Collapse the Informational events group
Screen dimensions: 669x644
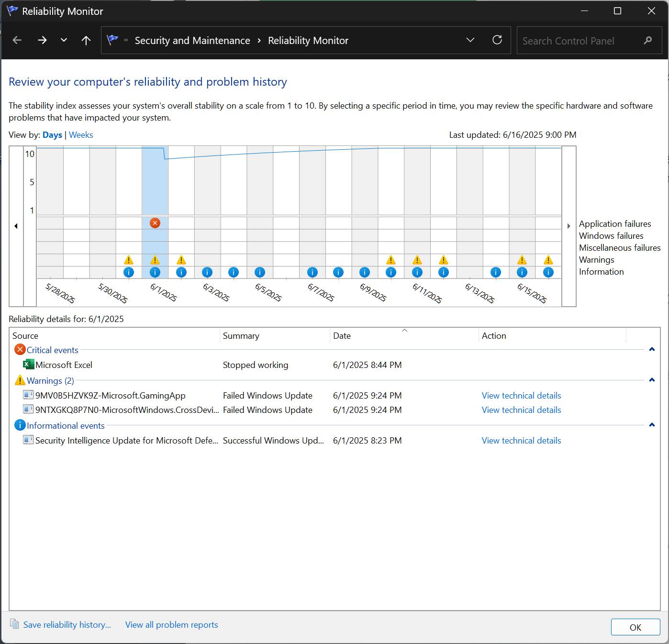click(x=652, y=425)
